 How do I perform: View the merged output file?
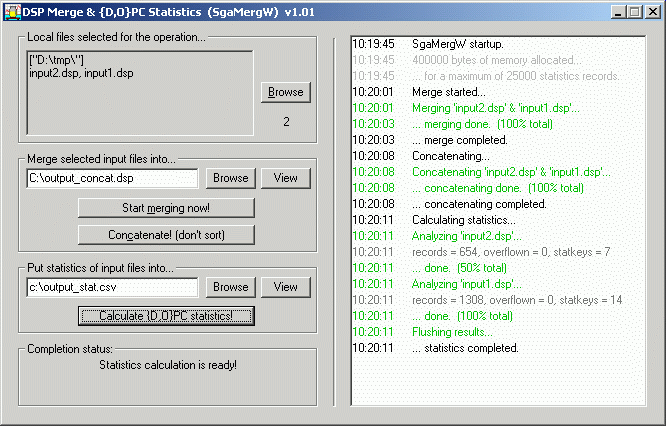point(285,178)
